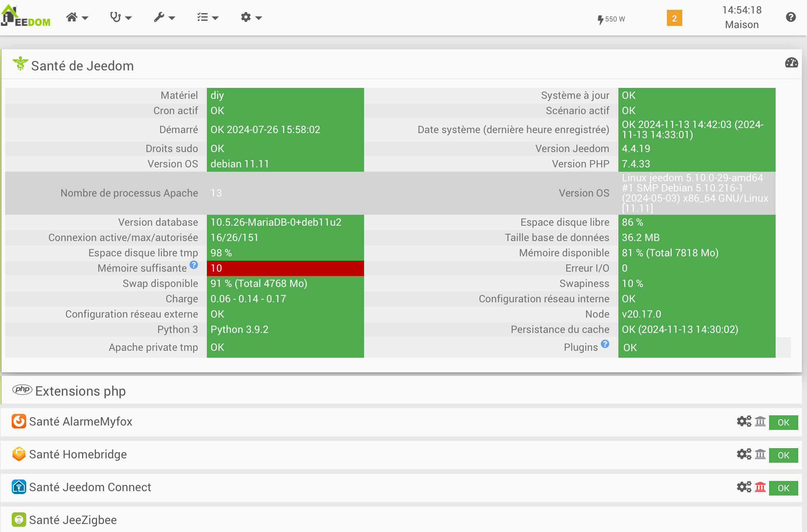Click the 550 W power indicator
The height and width of the screenshot is (532, 807).
coord(611,19)
